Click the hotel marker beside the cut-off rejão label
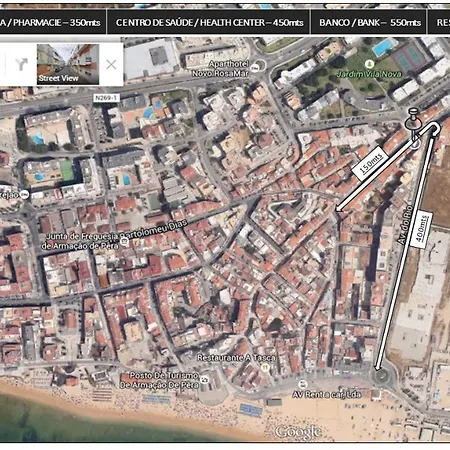 (24, 194)
